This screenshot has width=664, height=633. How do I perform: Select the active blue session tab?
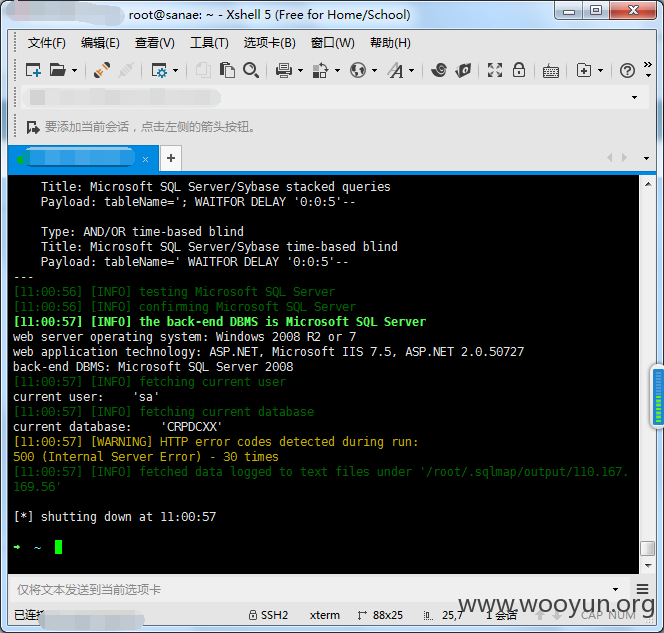(83, 158)
